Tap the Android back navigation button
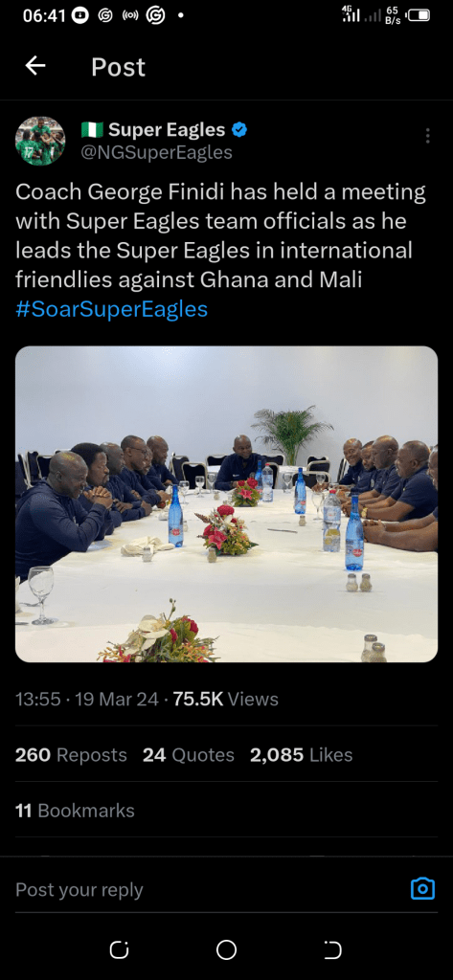This screenshot has height=980, width=453. coord(333,950)
